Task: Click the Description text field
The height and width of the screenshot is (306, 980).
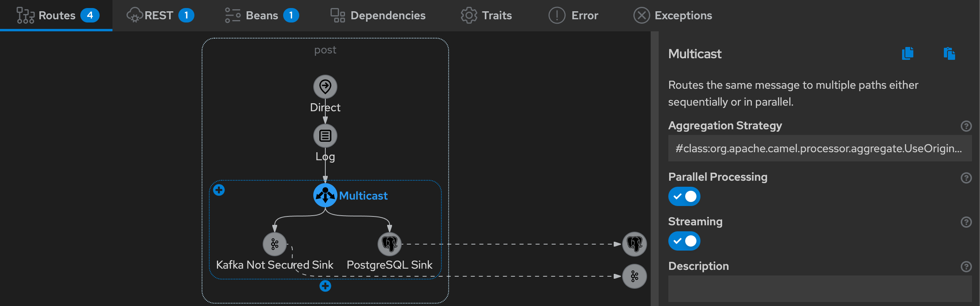Action: (819, 288)
